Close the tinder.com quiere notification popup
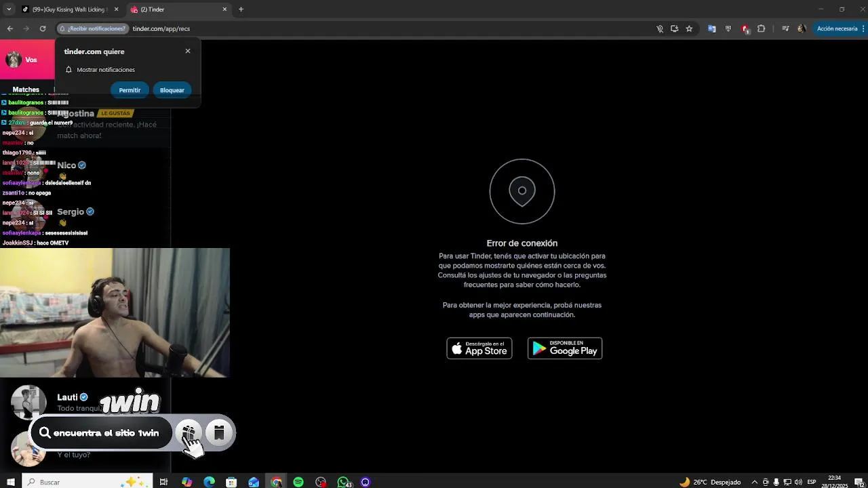The height and width of the screenshot is (488, 868). (x=188, y=51)
